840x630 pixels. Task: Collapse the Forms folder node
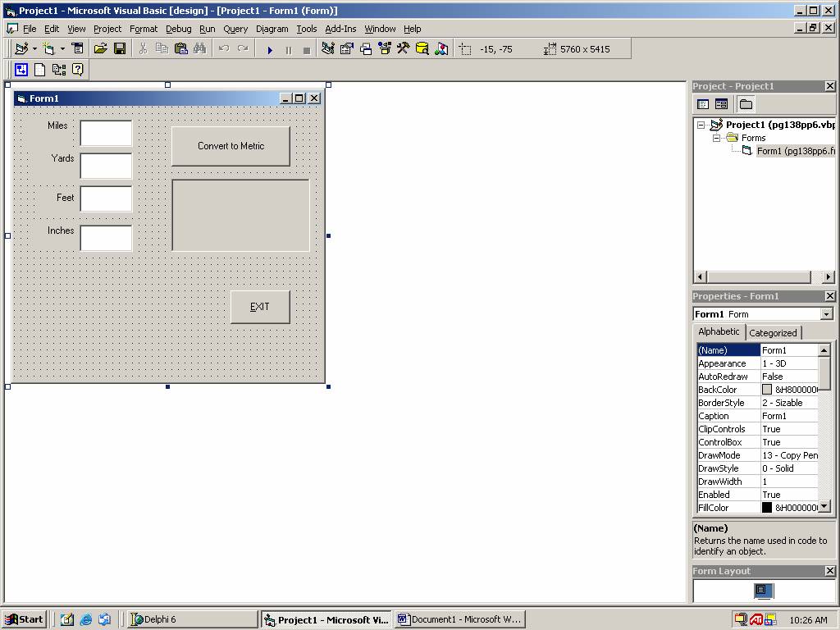click(716, 138)
